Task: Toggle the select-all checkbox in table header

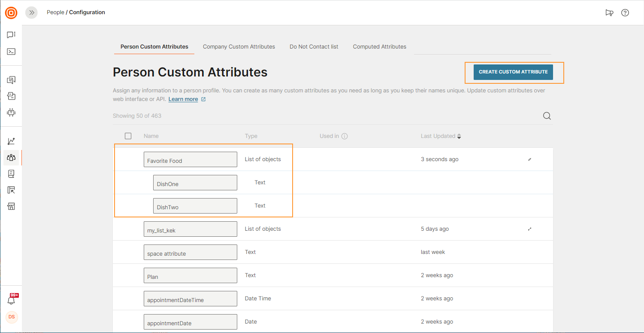Action: (128, 136)
